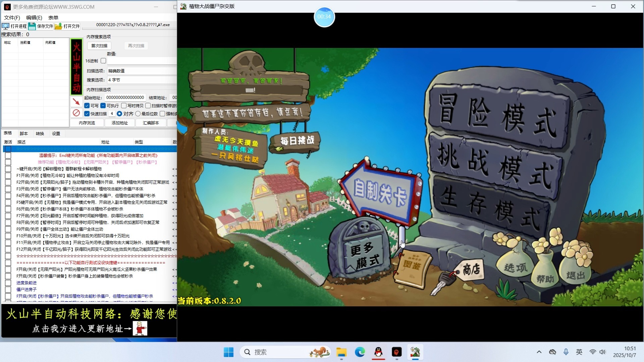Click the red prohibition circle icon
Viewport: 644px width, 362px height.
tap(76, 113)
